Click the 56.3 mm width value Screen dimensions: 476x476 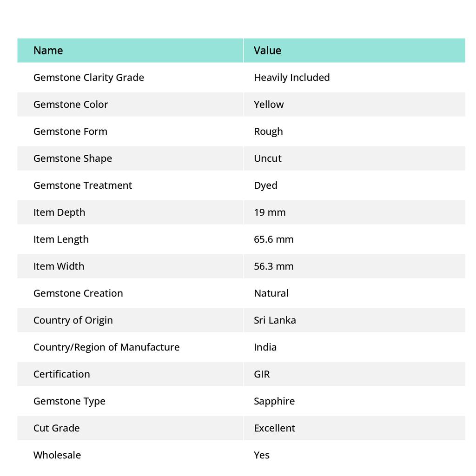click(x=273, y=266)
